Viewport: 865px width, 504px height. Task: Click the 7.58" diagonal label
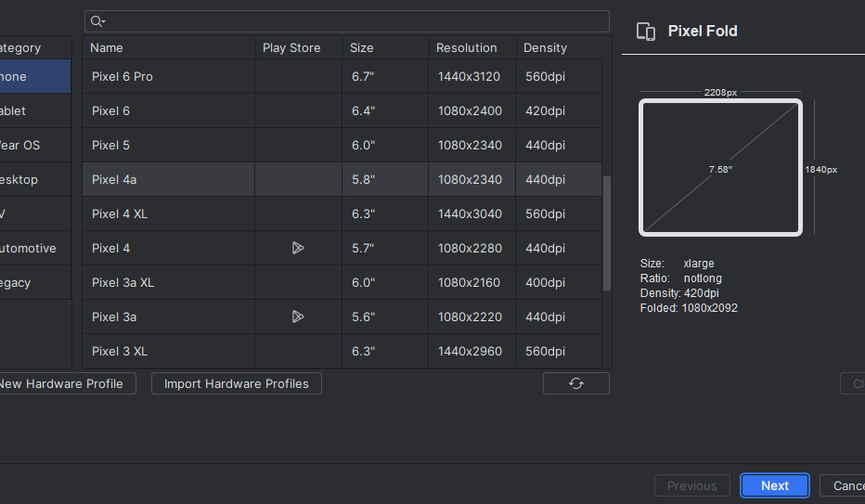coord(720,169)
